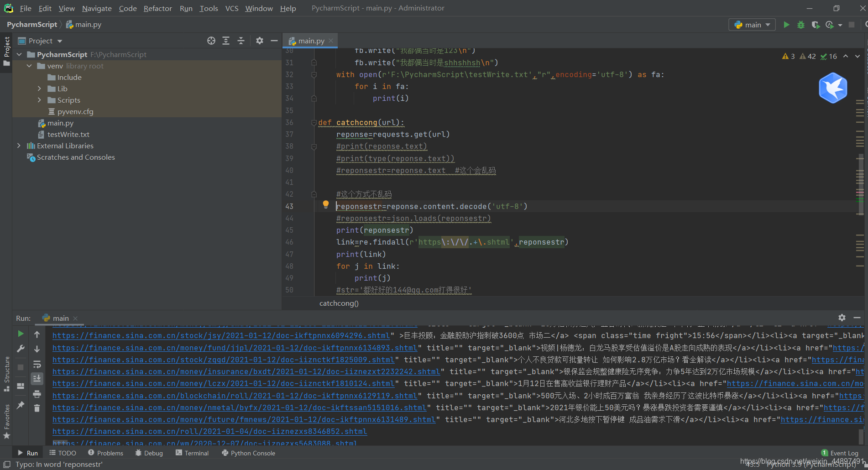
Task: Open the File menu
Action: (x=26, y=8)
